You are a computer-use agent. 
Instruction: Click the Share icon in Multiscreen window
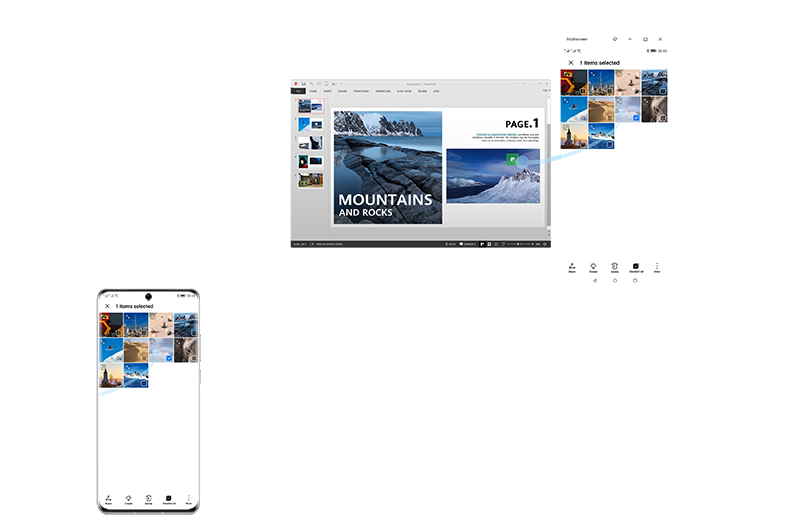pos(572,267)
